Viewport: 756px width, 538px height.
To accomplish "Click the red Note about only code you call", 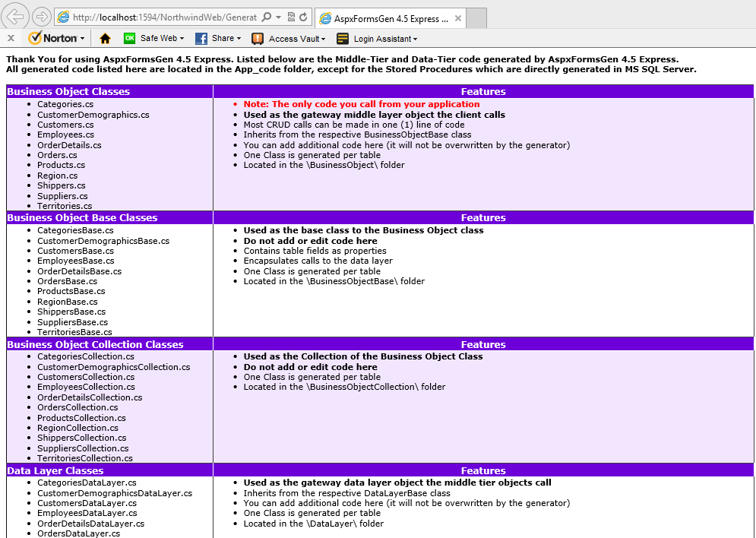I will (362, 104).
